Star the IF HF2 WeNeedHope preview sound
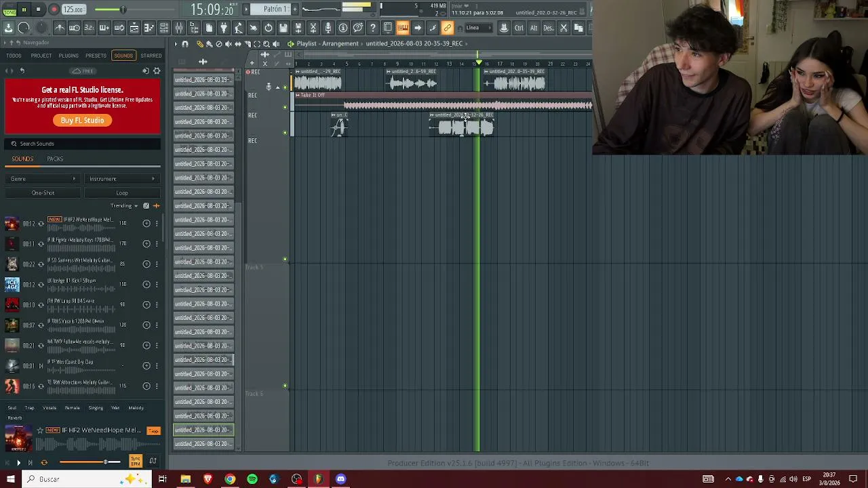Image resolution: width=868 pixels, height=488 pixels. (x=40, y=430)
